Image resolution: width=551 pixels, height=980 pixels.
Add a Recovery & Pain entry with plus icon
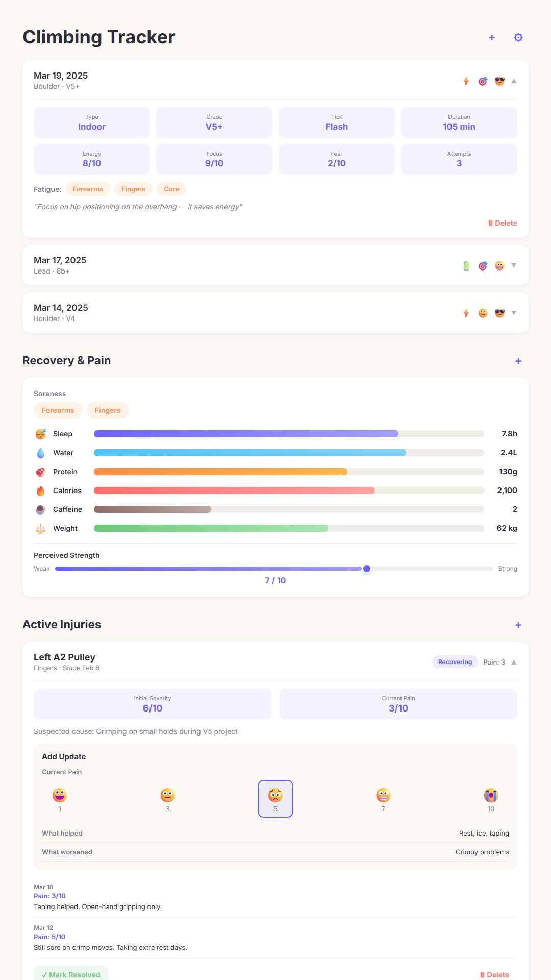tap(518, 361)
